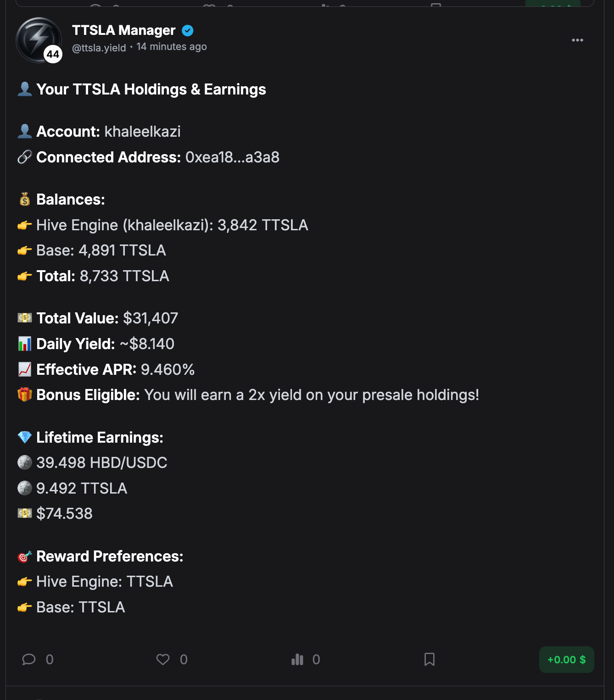Open the bar chart stats icon
The height and width of the screenshot is (700, 614).
click(x=297, y=660)
